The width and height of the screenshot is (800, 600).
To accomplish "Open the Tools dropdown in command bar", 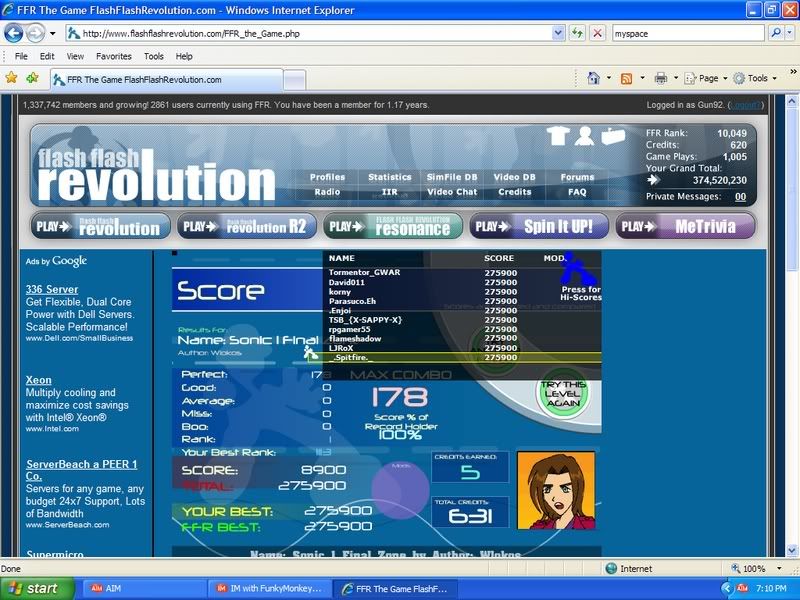I will pyautogui.click(x=757, y=78).
